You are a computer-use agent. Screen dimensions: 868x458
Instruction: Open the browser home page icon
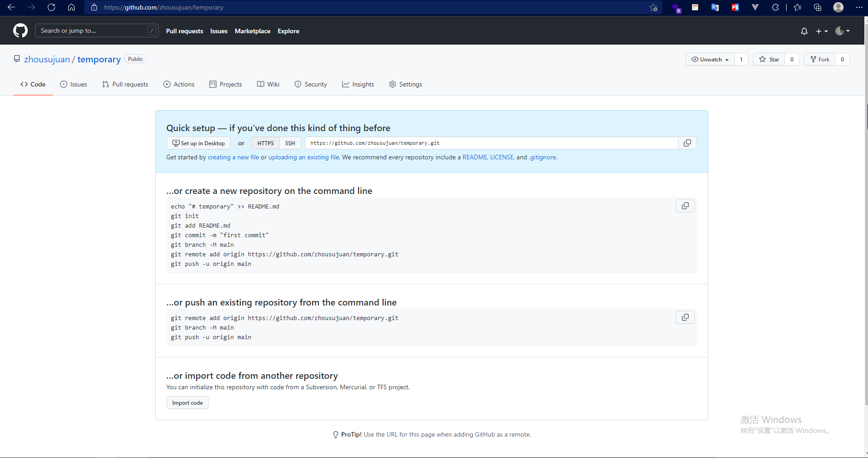pos(71,7)
